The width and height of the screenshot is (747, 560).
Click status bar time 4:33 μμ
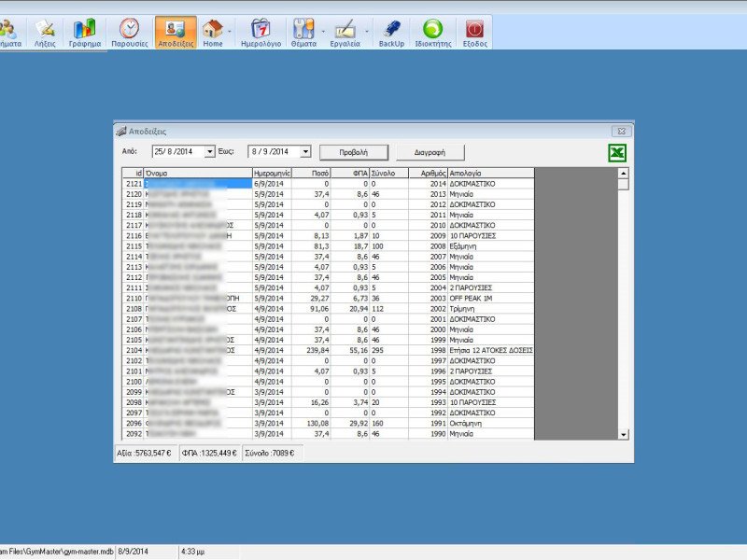(208, 552)
